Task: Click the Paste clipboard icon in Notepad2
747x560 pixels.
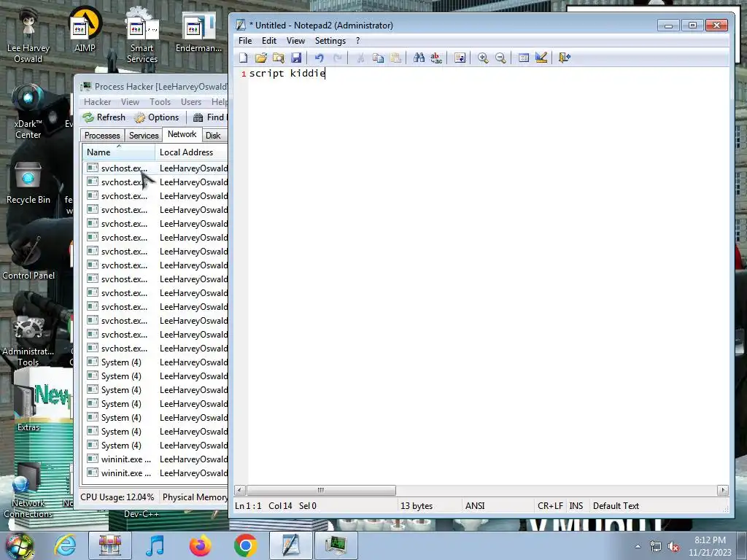Action: click(395, 58)
